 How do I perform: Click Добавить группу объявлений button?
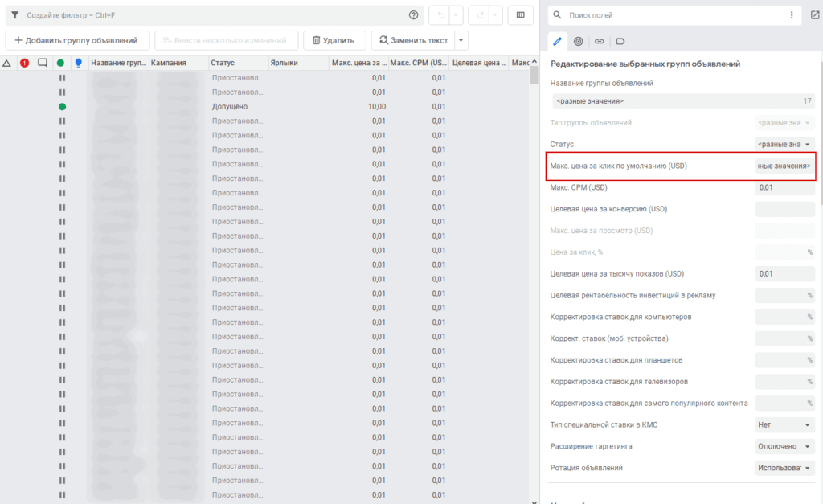[x=77, y=40]
